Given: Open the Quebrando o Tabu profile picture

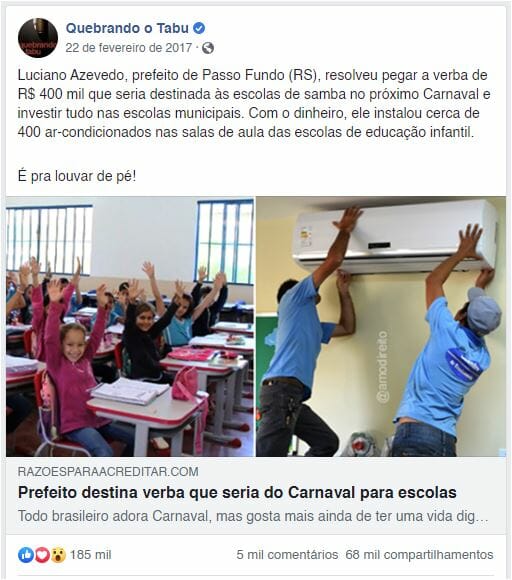Looking at the screenshot, I should click(x=38, y=38).
